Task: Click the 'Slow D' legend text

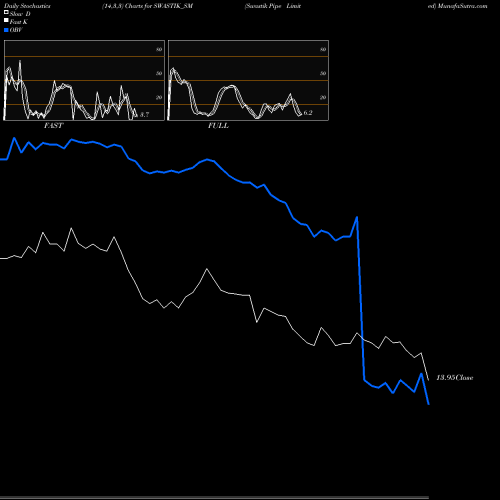Action: tap(20, 14)
